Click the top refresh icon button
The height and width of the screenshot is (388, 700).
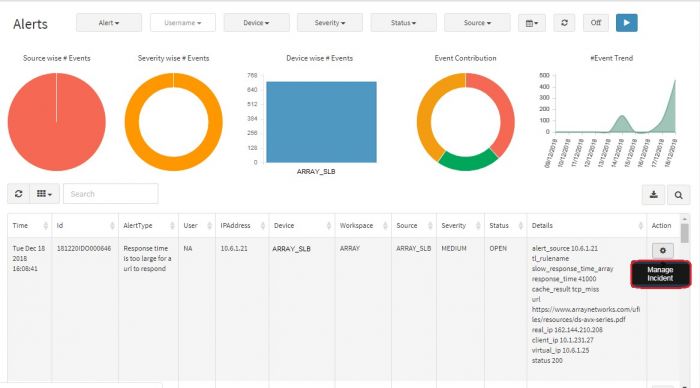tap(564, 23)
